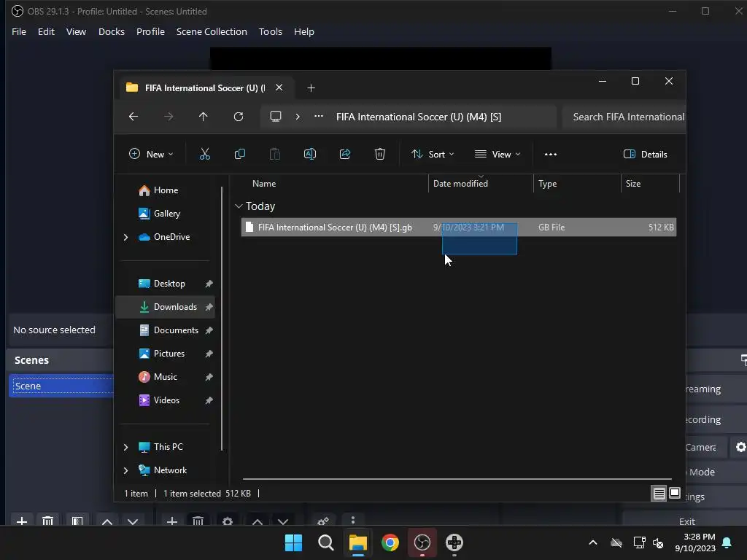Image resolution: width=747 pixels, height=560 pixels.
Task: Open the New dropdown in Explorer
Action: click(151, 155)
